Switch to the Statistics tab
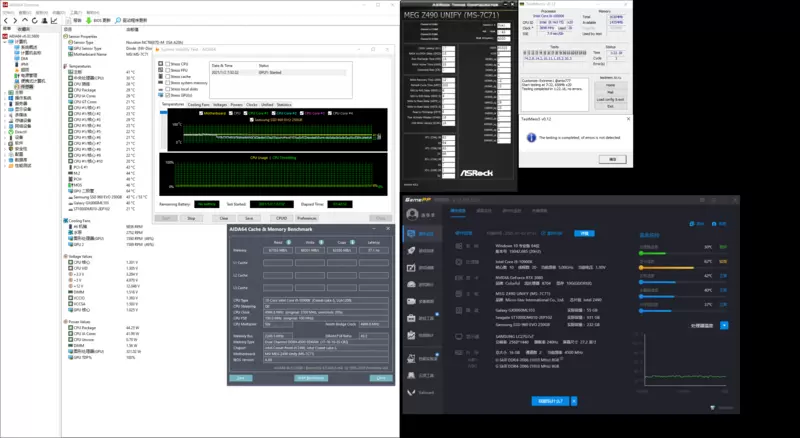Viewport: 800px width, 438px height. pyautogui.click(x=284, y=105)
